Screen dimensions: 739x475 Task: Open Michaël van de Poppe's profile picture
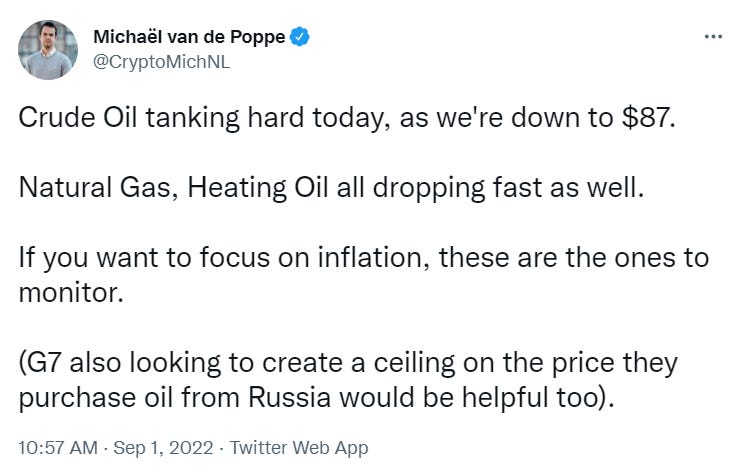[x=48, y=49]
